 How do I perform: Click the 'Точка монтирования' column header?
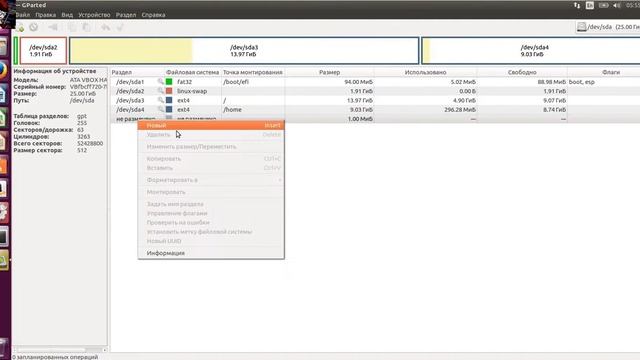(253, 72)
